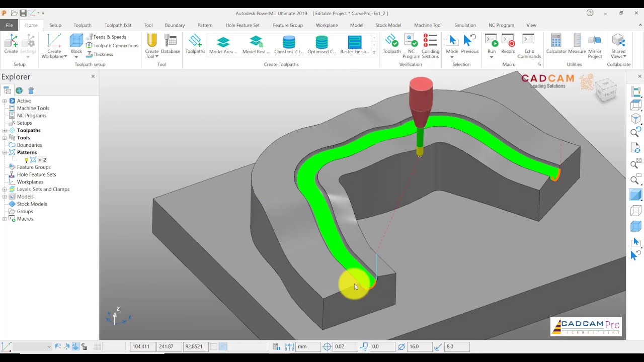This screenshot has height=362, width=644.
Task: Select pattern 2 in Explorer tree
Action: pyautogui.click(x=42, y=160)
